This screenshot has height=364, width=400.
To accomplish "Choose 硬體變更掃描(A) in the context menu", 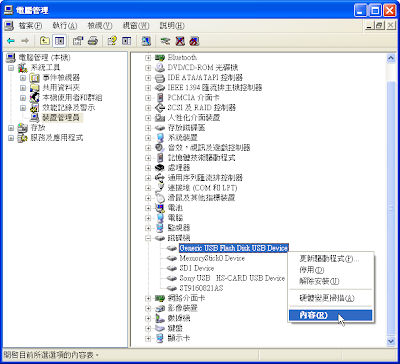I will click(x=330, y=298).
